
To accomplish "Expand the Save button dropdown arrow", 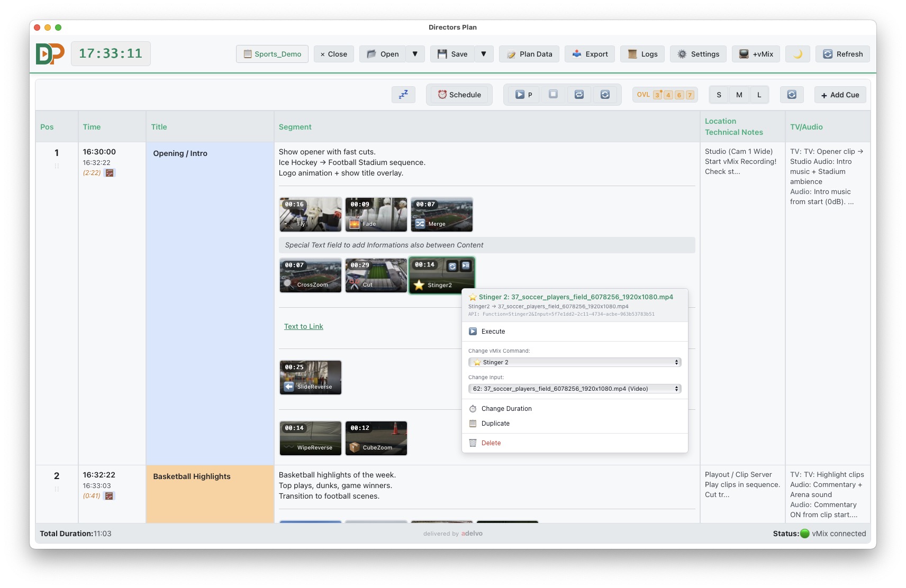I will click(483, 53).
